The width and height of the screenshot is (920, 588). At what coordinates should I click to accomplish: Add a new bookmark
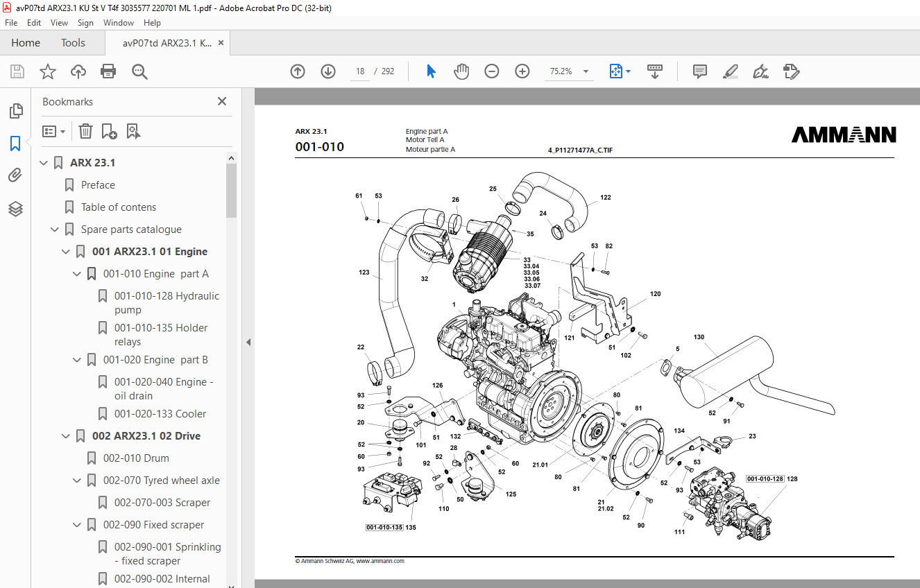[x=109, y=131]
